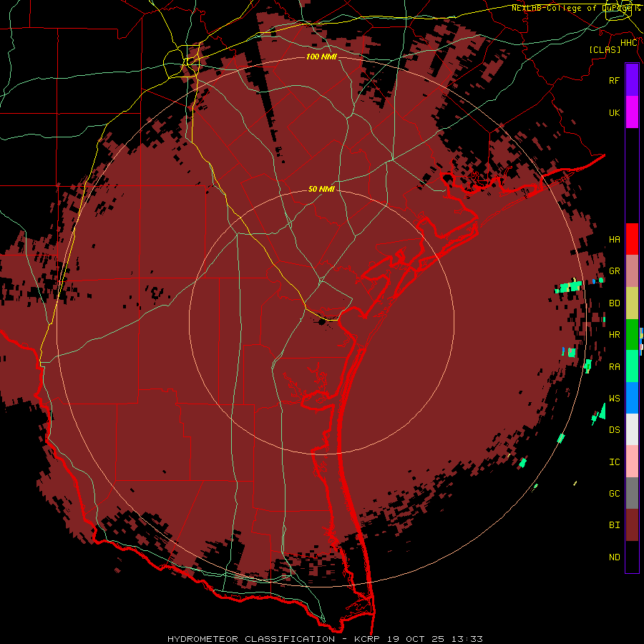
Task: Click the [CLAS] units label
Action: 605,49
